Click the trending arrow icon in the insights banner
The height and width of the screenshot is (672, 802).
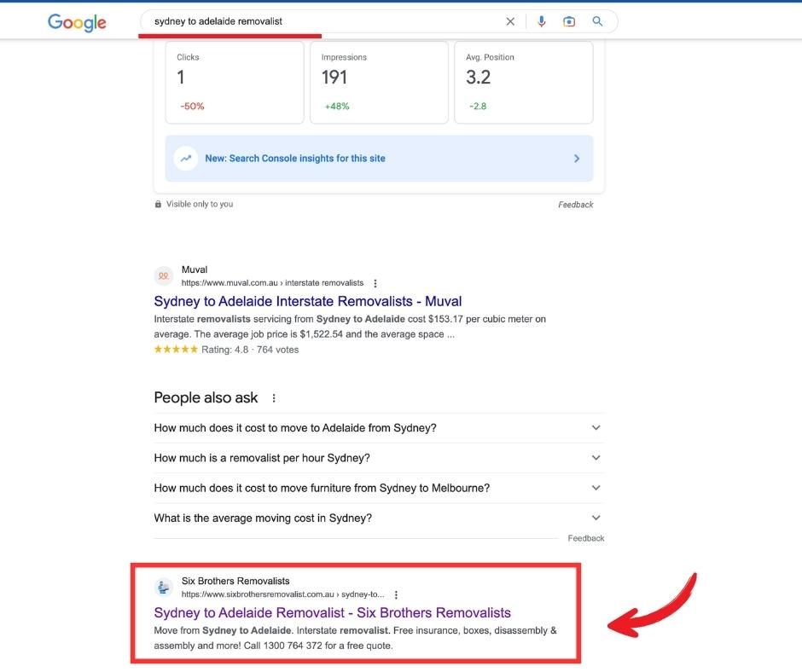click(x=186, y=159)
